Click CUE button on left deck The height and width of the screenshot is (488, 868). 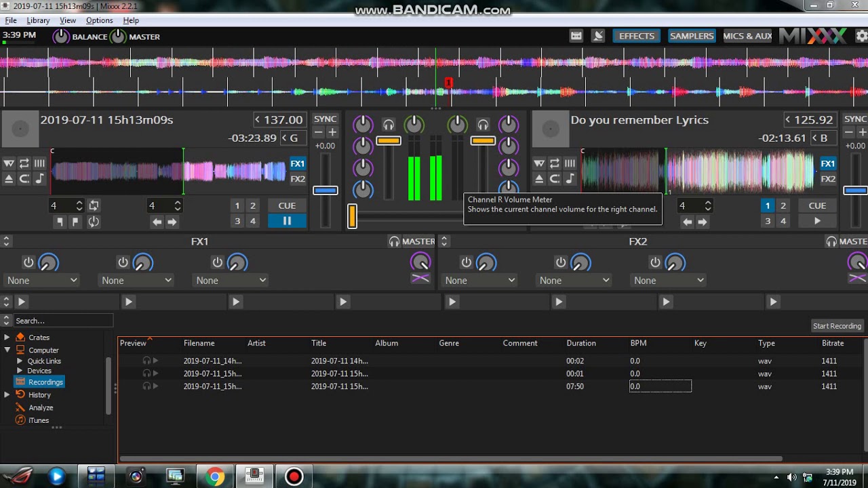287,205
